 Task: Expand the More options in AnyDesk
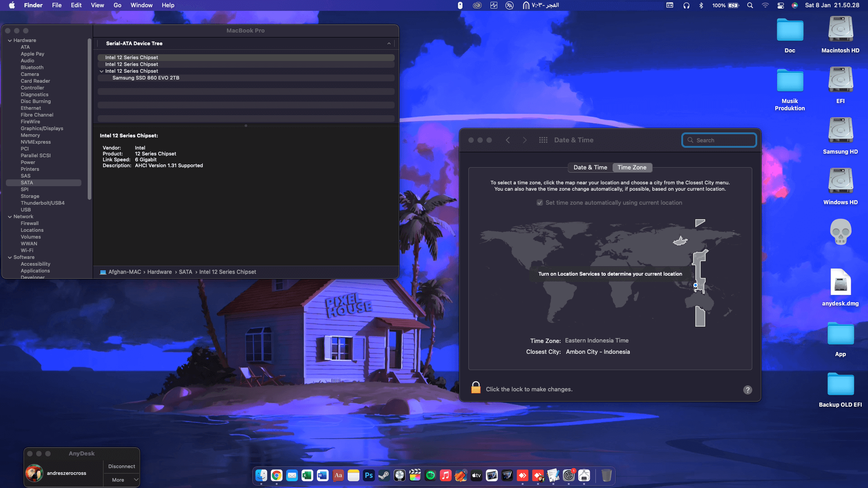121,480
